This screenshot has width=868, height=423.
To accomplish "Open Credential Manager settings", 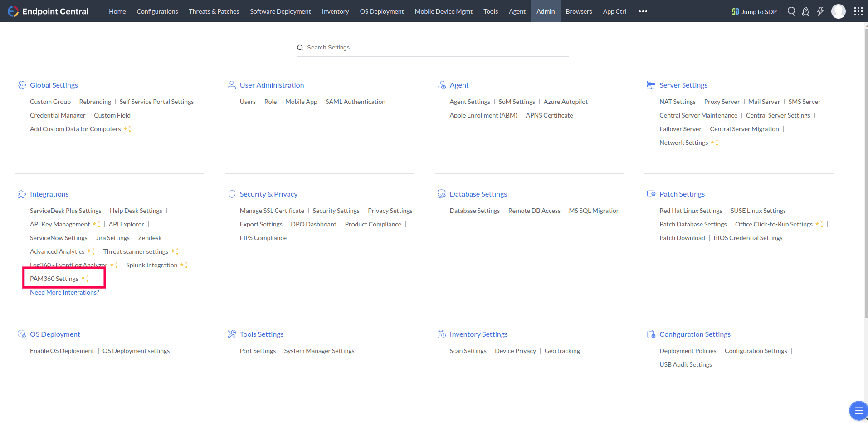I will click(x=58, y=115).
